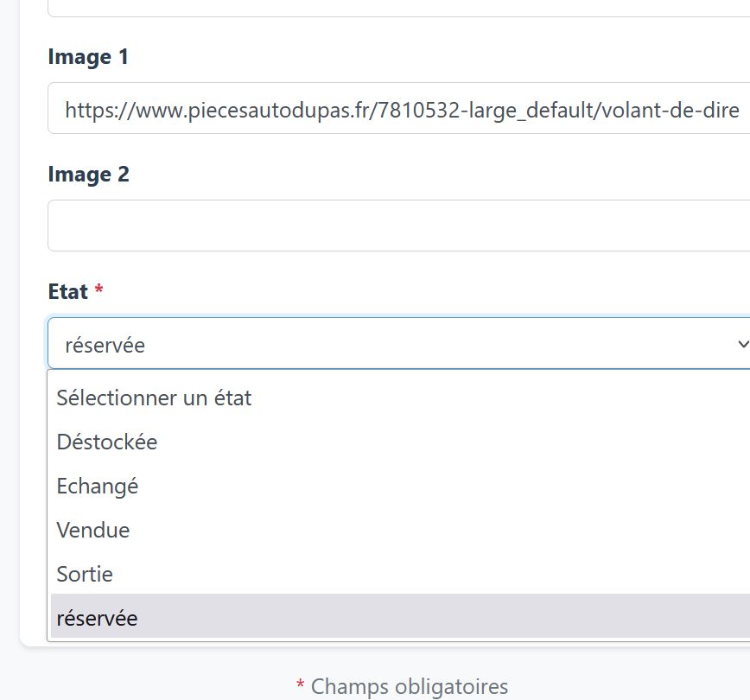The width and height of the screenshot is (750, 700).
Task: Select Sortie in the dropdown list
Action: pos(400,574)
